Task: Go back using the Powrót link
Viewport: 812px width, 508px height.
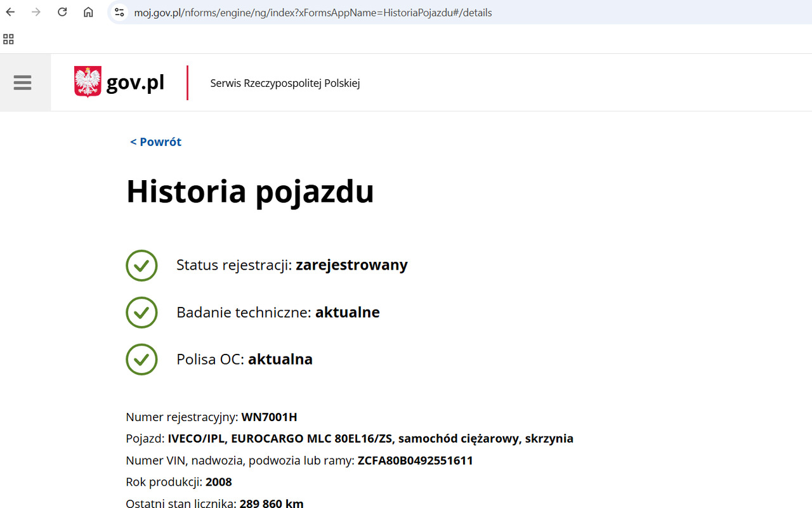Action: coord(156,142)
